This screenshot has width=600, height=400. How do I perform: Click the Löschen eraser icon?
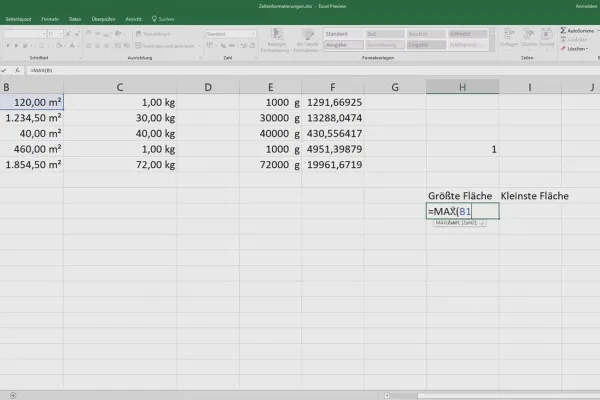(x=563, y=49)
